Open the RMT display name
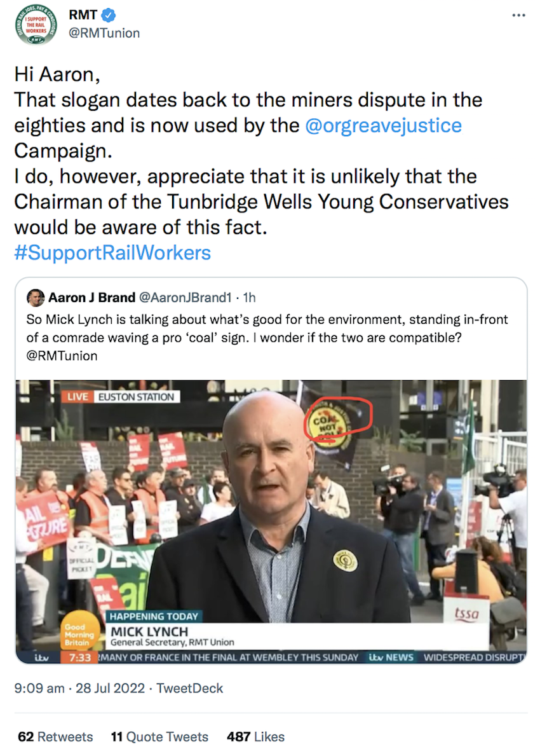540x756 pixels. tap(83, 15)
